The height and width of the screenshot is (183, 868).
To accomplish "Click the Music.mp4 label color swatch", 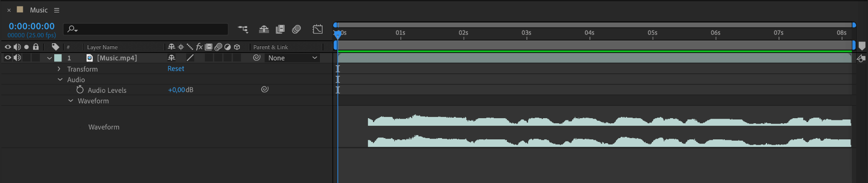I will (58, 58).
